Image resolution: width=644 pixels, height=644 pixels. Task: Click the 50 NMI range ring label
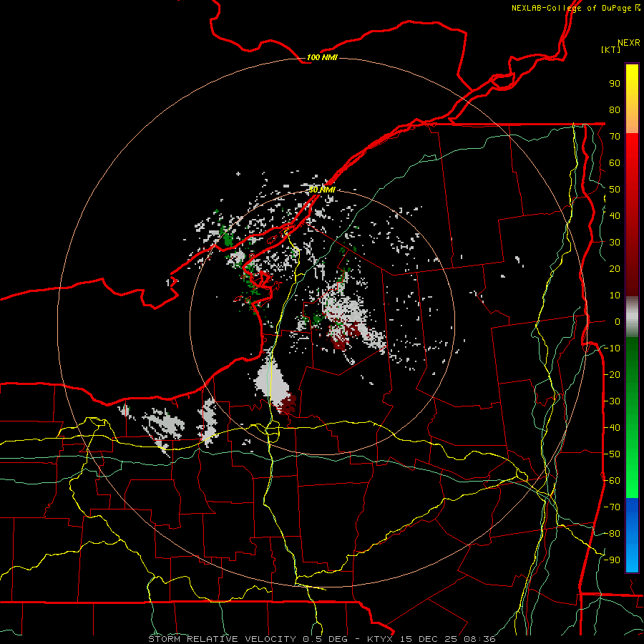[x=321, y=190]
